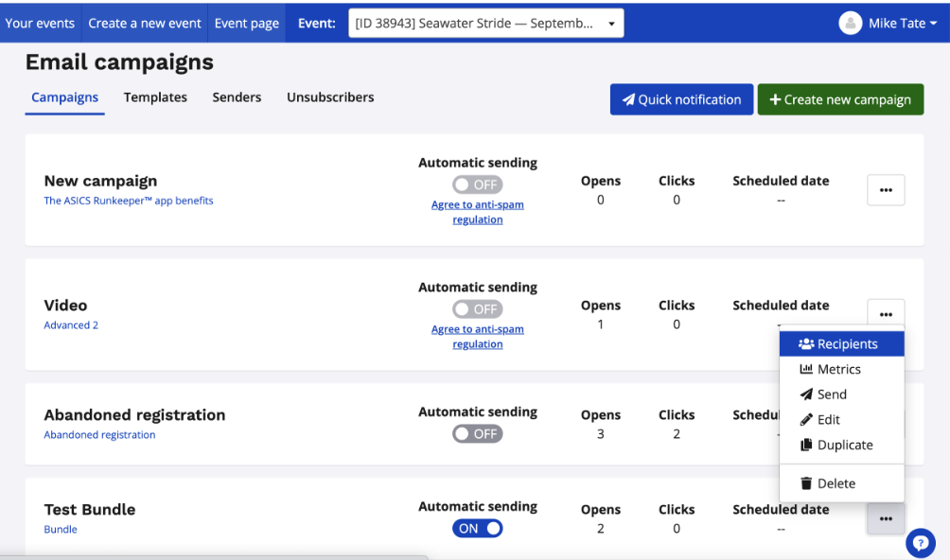Click the help question mark icon

tap(920, 542)
